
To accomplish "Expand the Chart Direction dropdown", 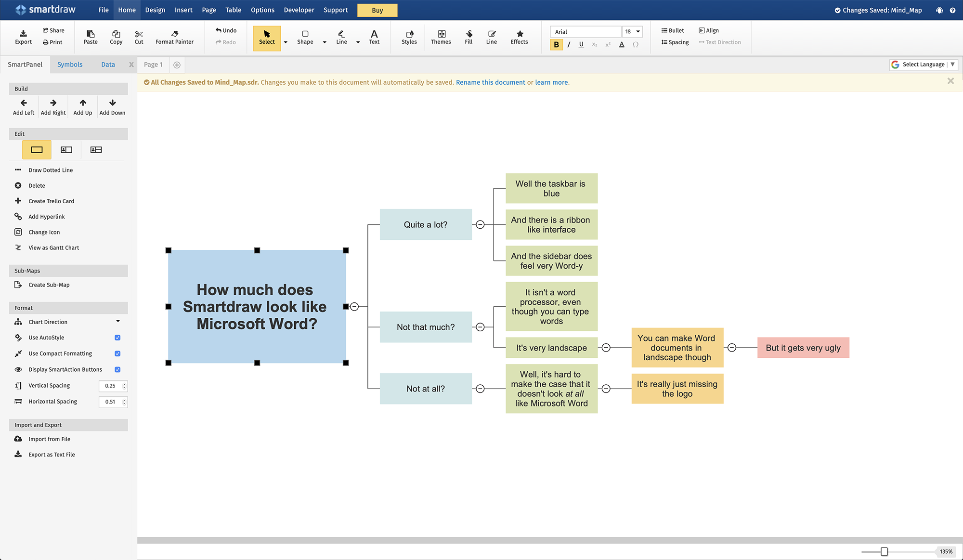I will 117,321.
